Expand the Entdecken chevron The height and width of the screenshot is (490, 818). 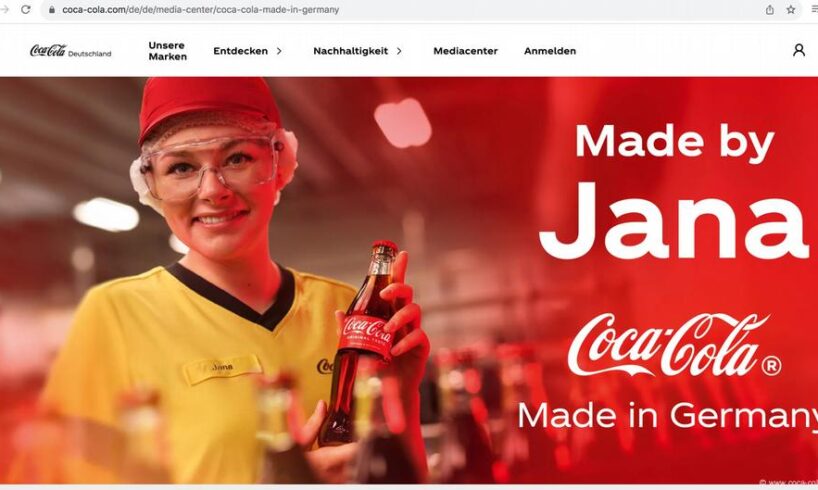[x=279, y=51]
